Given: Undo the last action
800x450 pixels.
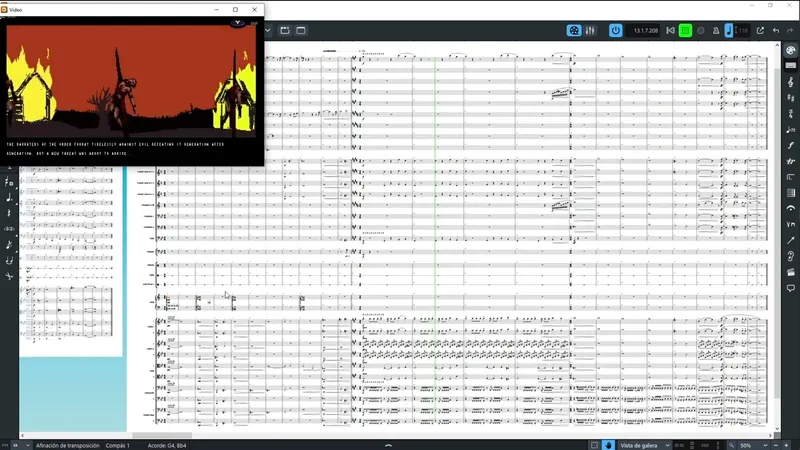Looking at the screenshot, I should click(776, 31).
